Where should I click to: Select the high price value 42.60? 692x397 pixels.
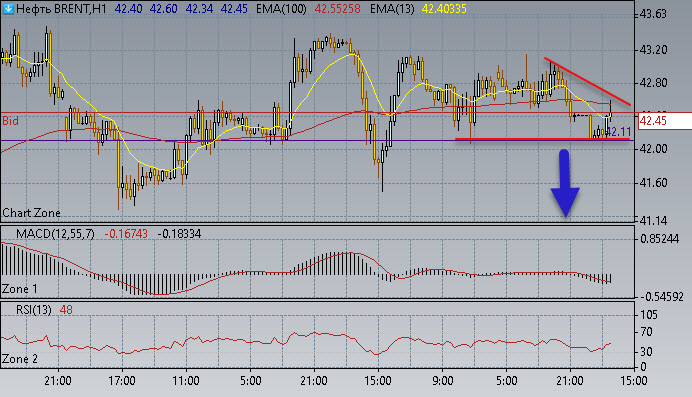(163, 9)
